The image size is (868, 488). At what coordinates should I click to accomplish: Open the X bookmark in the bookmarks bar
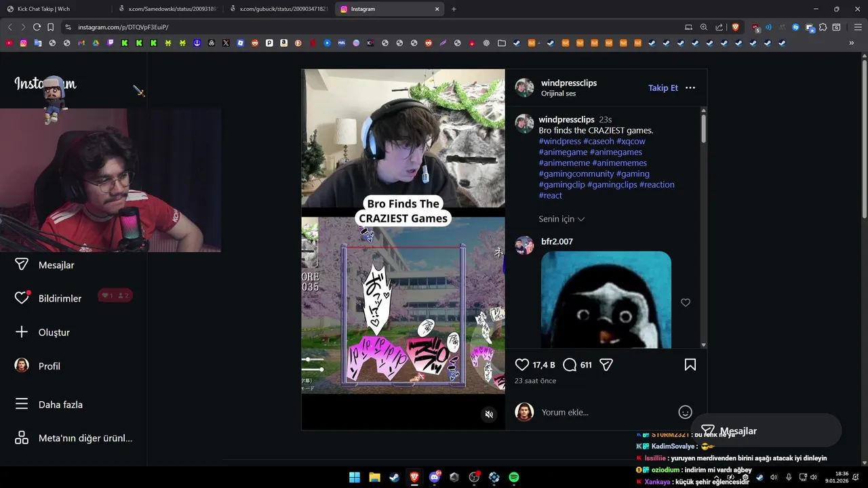(x=226, y=43)
